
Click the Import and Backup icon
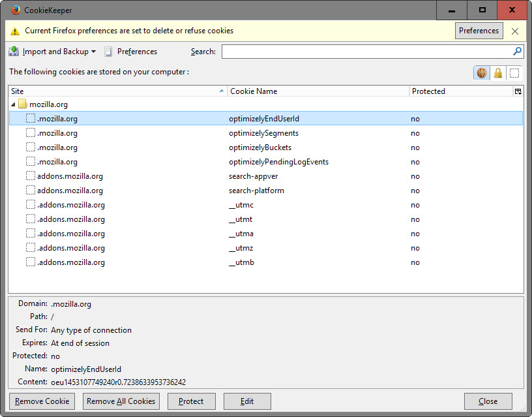tap(14, 52)
